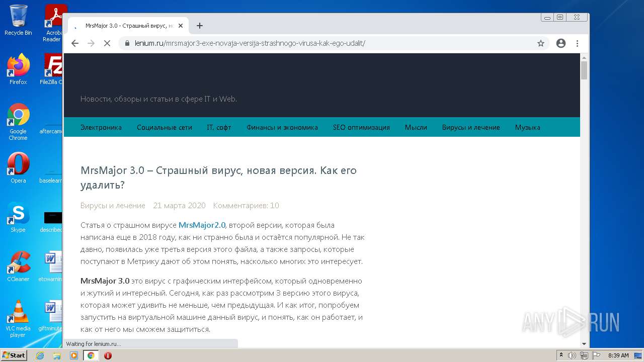Click the article heading MrsMajor 3.0
This screenshot has width=644, height=362.
click(219, 177)
